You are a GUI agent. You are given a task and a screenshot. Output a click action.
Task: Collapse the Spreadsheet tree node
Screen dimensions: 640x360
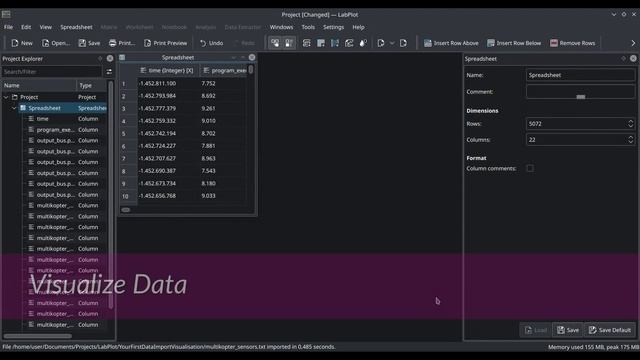14,108
